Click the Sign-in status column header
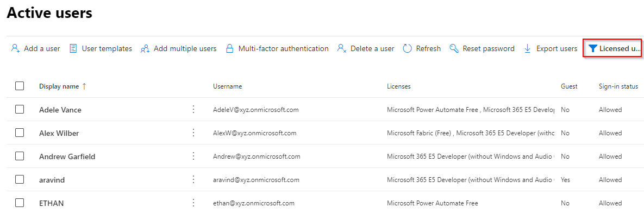 [618, 86]
